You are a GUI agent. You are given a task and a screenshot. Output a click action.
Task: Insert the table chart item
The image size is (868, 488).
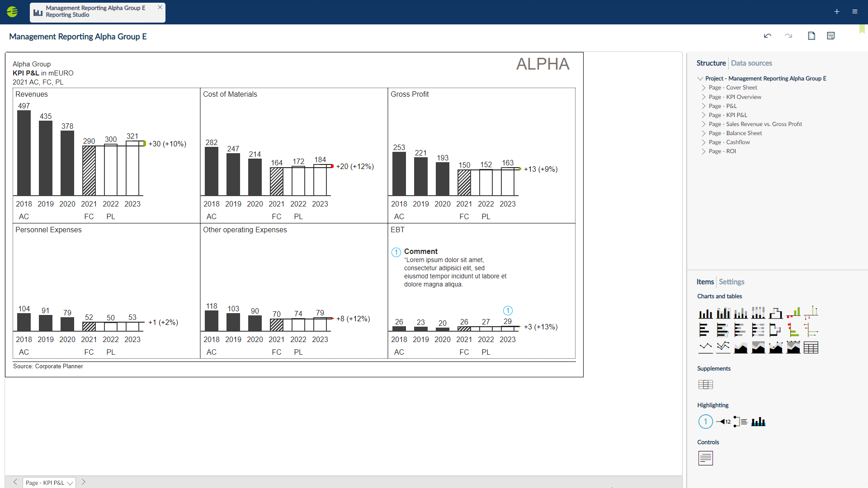[x=811, y=347]
